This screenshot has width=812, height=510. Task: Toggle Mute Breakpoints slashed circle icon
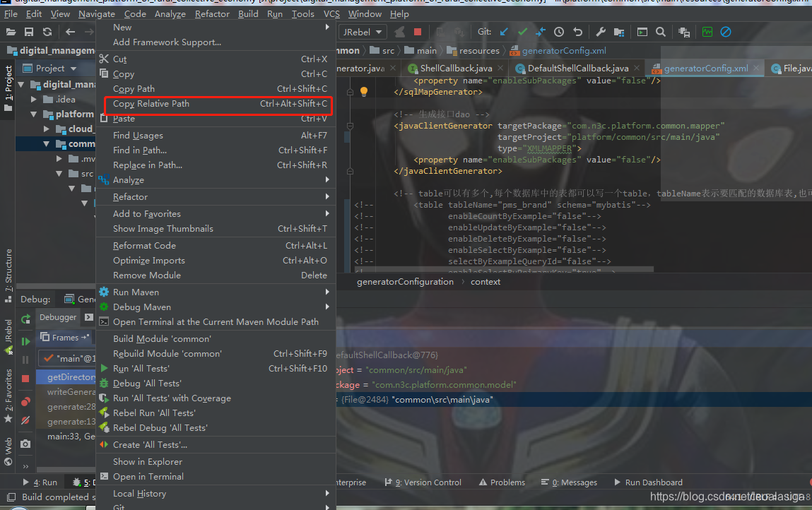pos(25,420)
